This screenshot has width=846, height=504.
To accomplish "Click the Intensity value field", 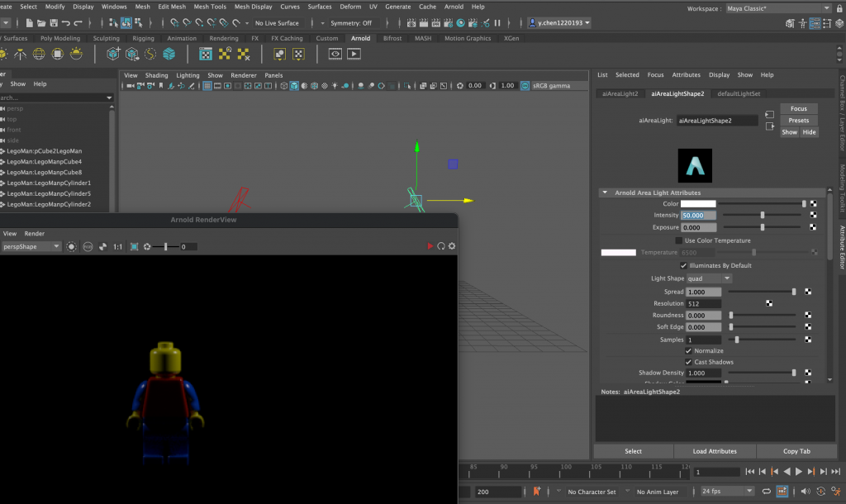I will 698,216.
